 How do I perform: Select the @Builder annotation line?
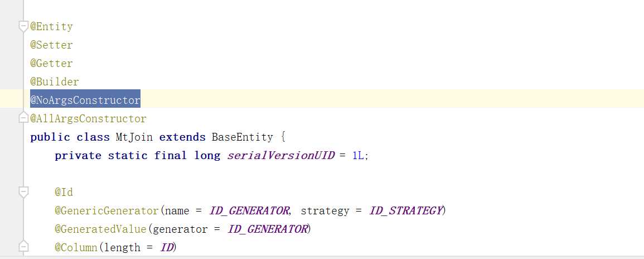click(55, 82)
